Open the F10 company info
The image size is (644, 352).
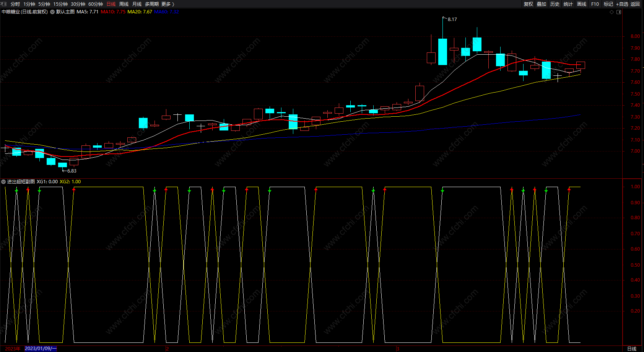pyautogui.click(x=595, y=4)
